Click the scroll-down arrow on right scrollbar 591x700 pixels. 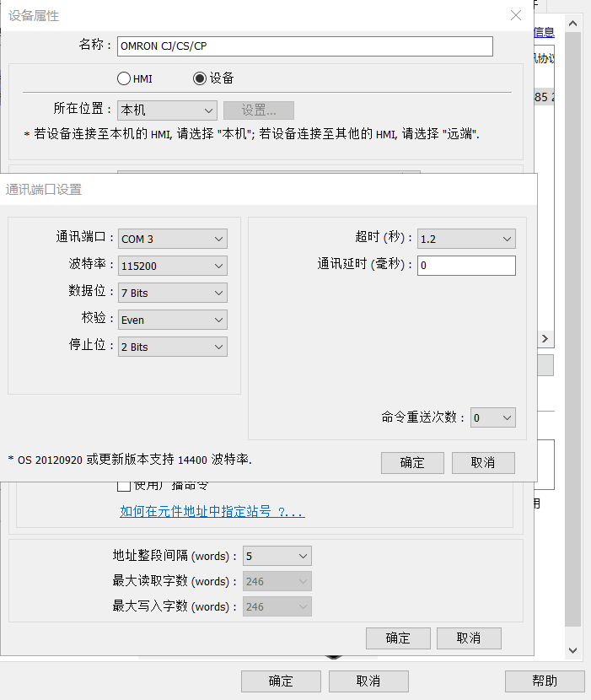[573, 650]
